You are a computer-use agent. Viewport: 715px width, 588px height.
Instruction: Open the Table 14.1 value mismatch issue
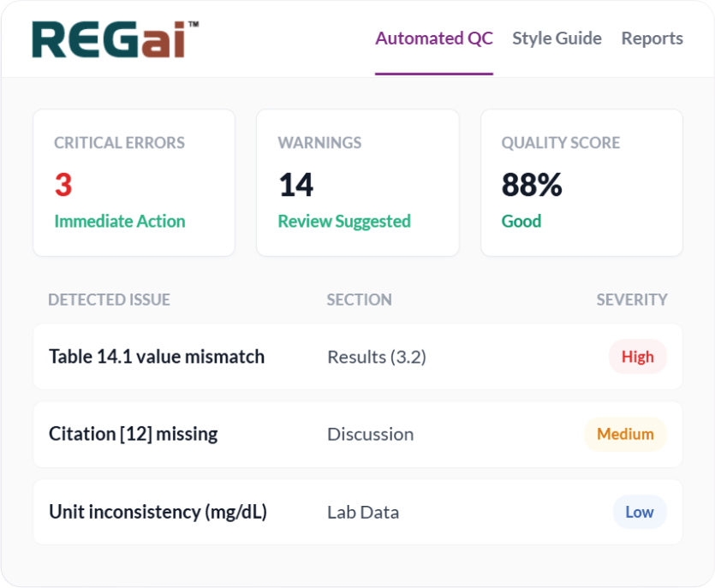point(157,356)
